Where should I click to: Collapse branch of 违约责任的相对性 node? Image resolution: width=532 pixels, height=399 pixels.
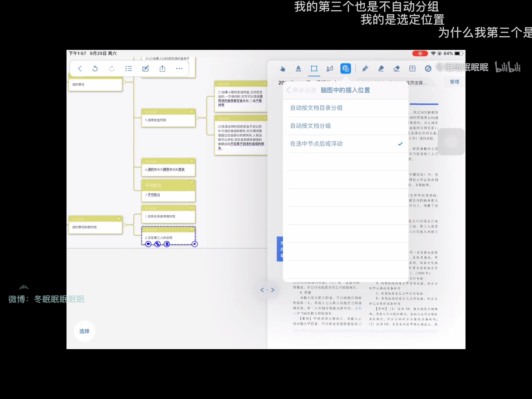(x=124, y=225)
